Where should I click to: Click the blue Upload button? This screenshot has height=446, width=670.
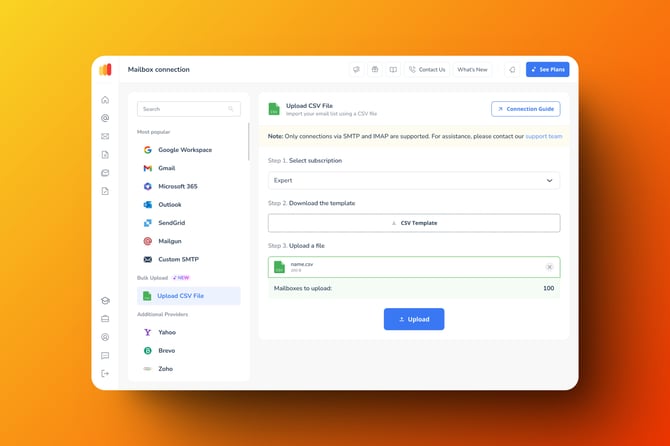413,319
